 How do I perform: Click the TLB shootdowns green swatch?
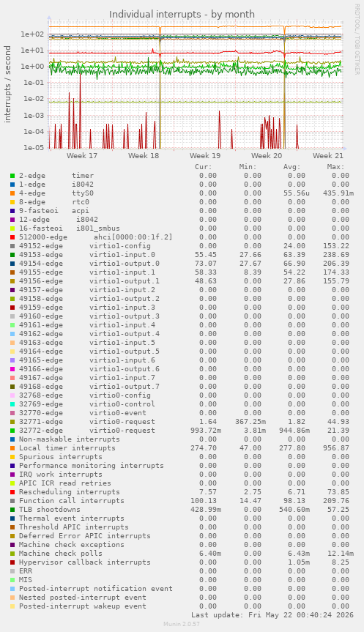coord(12,510)
